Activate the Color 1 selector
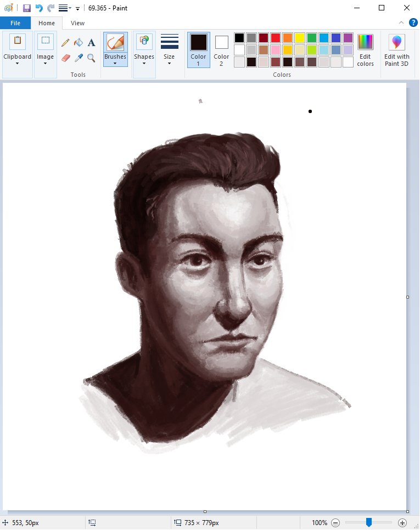The image size is (420, 530). click(x=198, y=49)
